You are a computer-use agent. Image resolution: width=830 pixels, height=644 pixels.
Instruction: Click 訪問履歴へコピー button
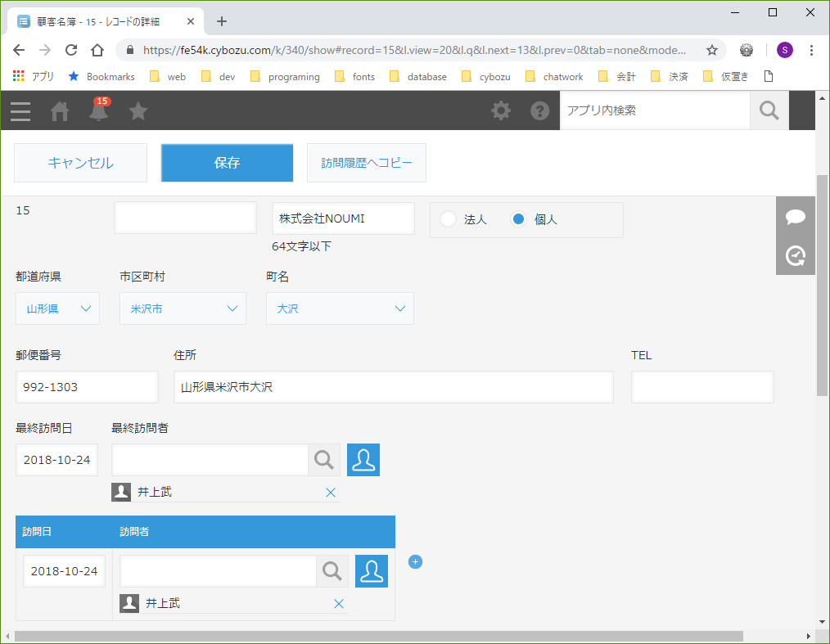coord(367,163)
